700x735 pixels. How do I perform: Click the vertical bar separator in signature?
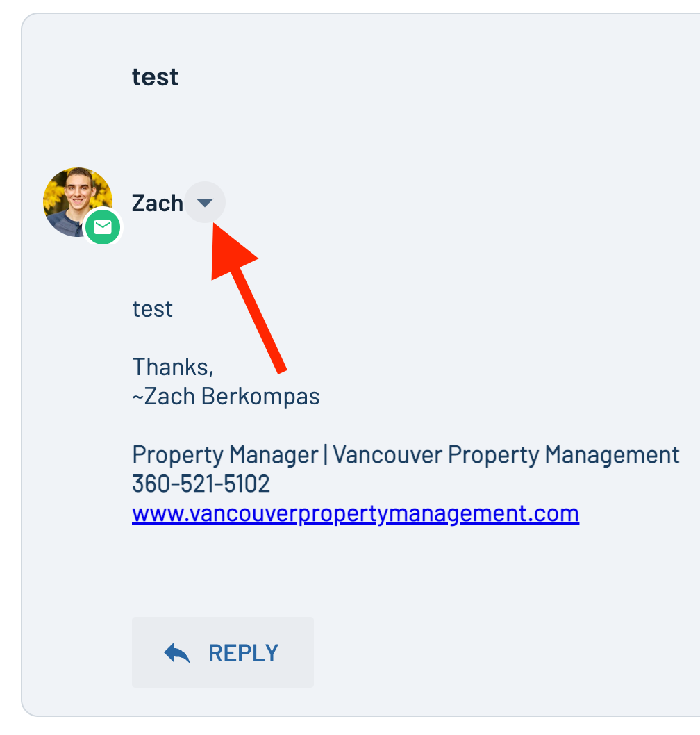pos(326,455)
